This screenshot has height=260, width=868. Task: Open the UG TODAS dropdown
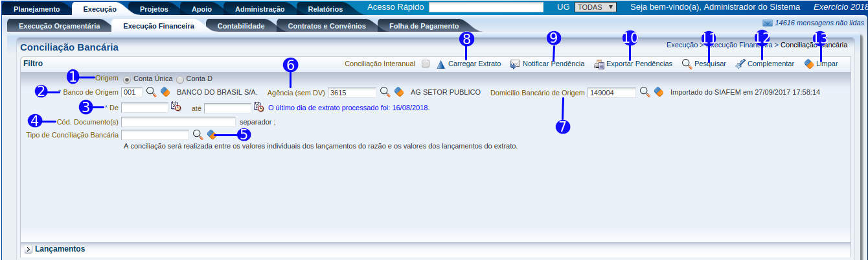tap(595, 8)
